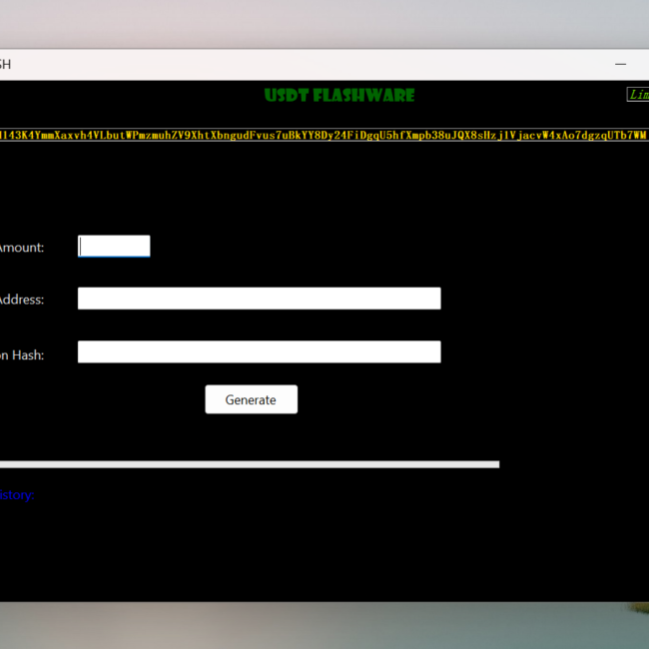649x649 pixels.
Task: Click the Generate button
Action: pyautogui.click(x=251, y=399)
